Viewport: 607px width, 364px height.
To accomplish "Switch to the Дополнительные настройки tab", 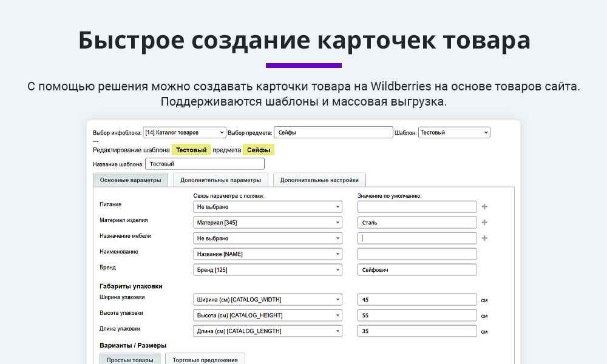I will click(x=319, y=180).
